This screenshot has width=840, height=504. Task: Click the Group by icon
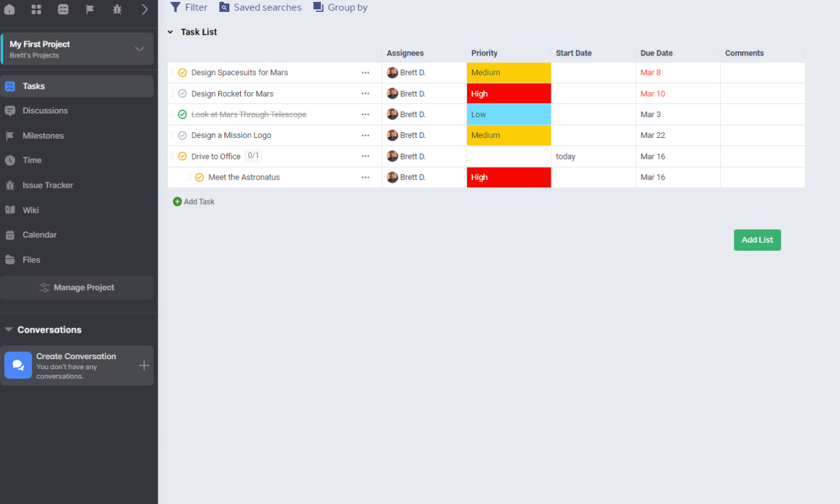[x=318, y=7]
